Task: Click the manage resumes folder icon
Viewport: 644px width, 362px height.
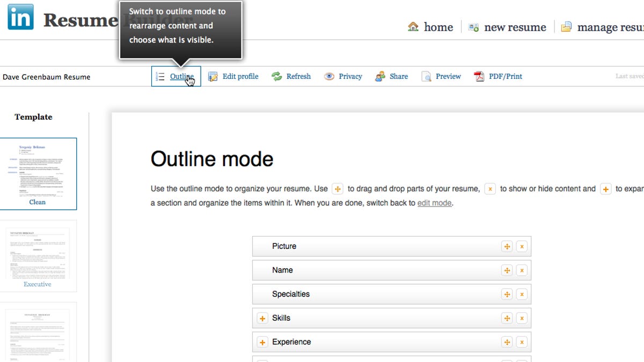Action: click(x=566, y=27)
